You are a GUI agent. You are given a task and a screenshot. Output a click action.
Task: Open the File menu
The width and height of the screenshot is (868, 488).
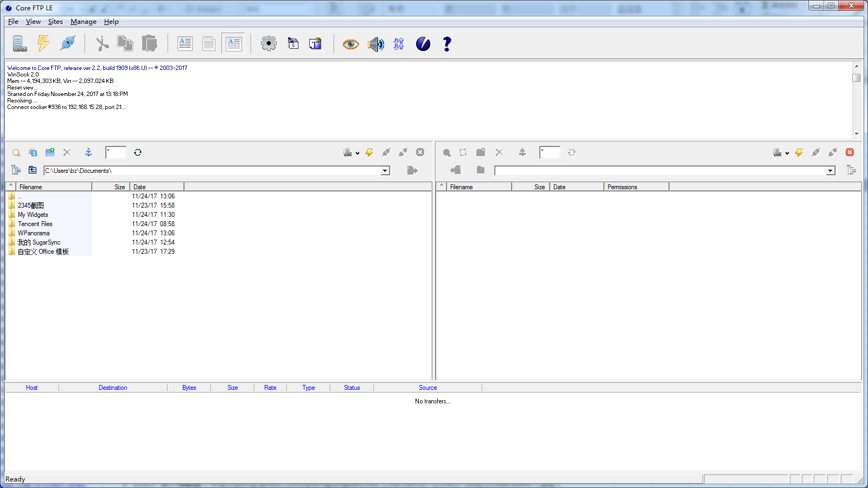pyautogui.click(x=13, y=22)
